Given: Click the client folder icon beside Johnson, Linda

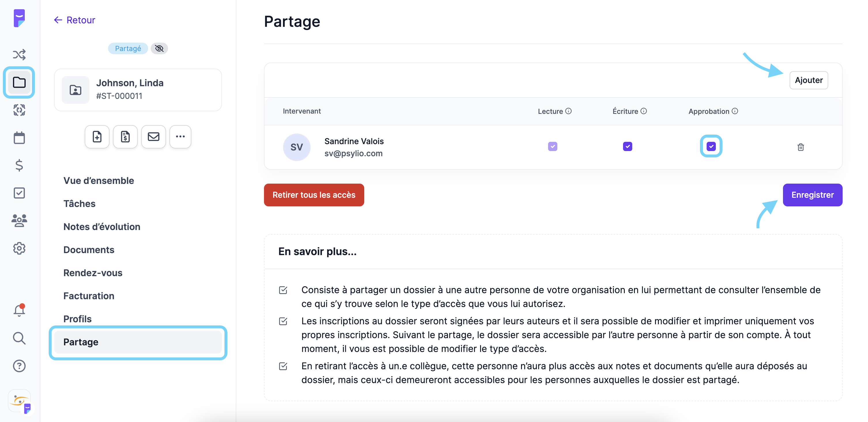Looking at the screenshot, I should (x=76, y=90).
